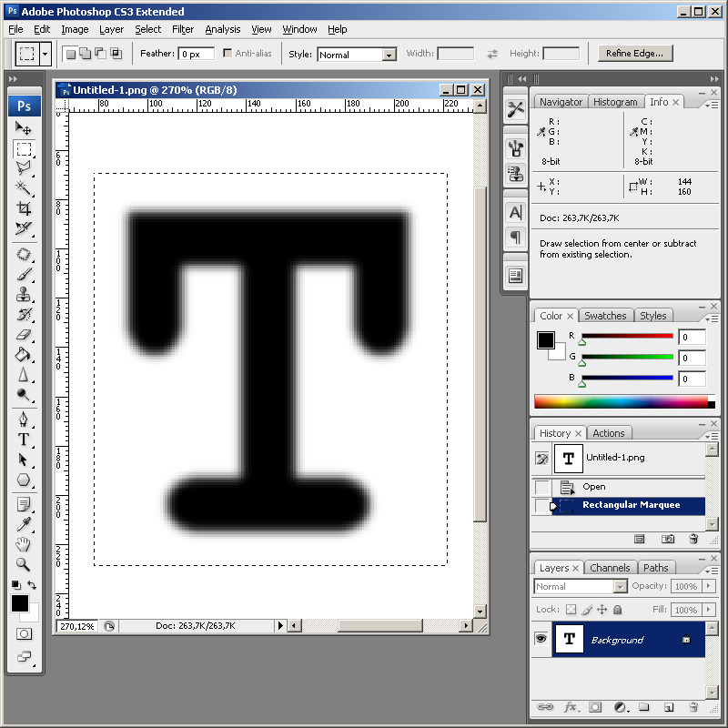Reset default foreground and background colors
Image resolution: width=728 pixels, height=728 pixels.
coord(16,584)
